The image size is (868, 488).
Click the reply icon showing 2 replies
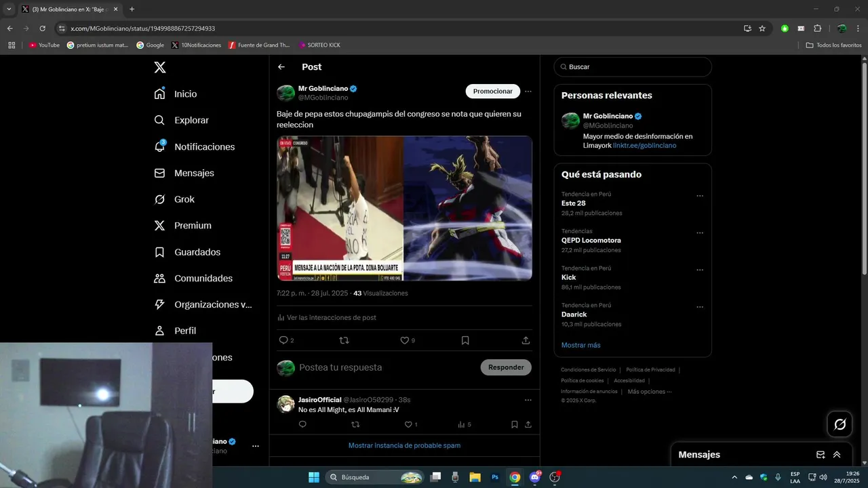286,340
